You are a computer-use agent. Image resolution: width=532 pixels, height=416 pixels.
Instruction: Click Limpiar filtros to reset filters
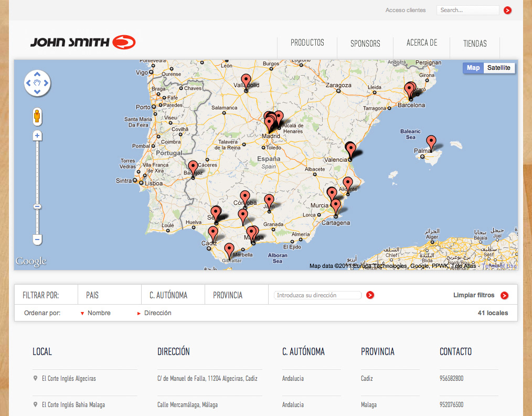point(474,295)
